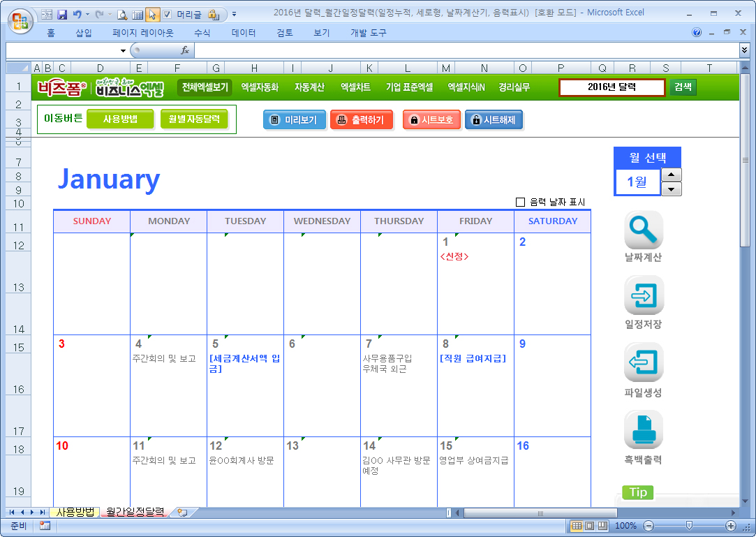Switch to Normal view in status bar
The image size is (756, 537).
pyautogui.click(x=577, y=526)
